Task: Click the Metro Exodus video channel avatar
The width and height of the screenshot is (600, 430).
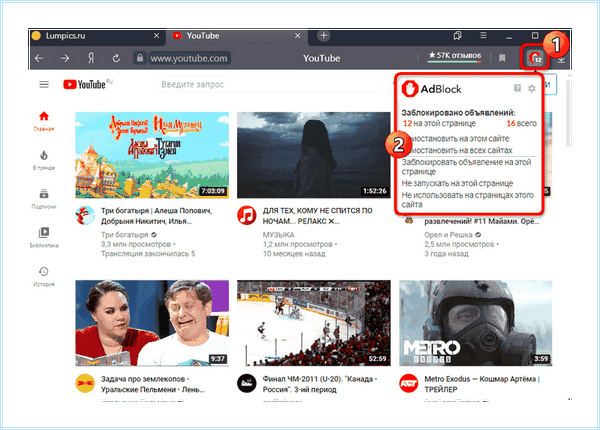Action: click(409, 384)
